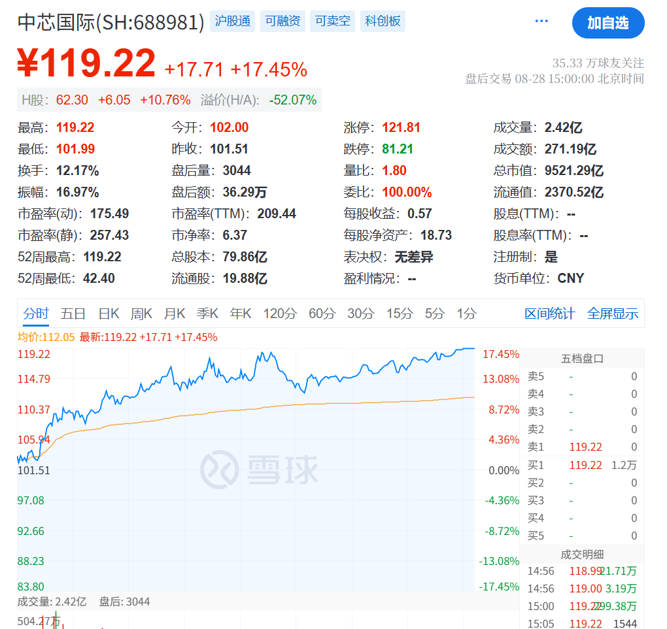Click the 成交量 value 2.42亿 in stats
This screenshot has width=667, height=629.
point(563,128)
